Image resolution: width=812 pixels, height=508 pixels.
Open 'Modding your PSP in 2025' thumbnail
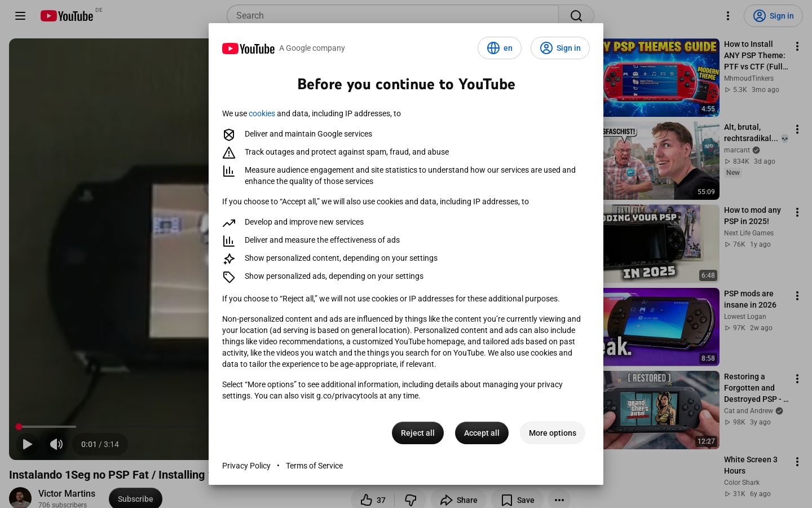pyautogui.click(x=661, y=243)
